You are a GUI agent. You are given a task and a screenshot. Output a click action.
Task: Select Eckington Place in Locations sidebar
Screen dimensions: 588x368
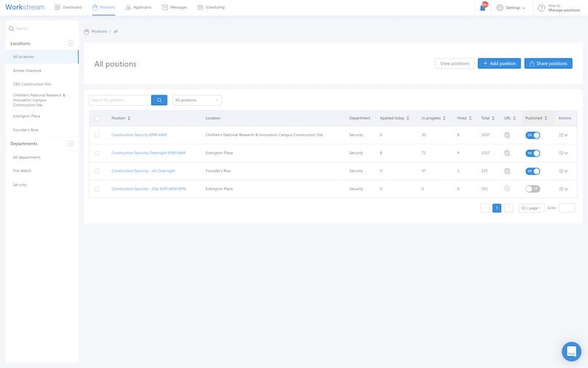tap(26, 116)
